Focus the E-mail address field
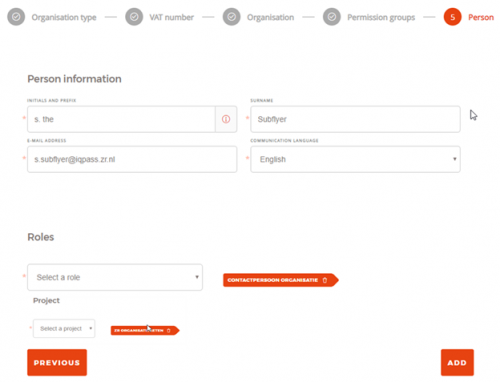 (132, 159)
